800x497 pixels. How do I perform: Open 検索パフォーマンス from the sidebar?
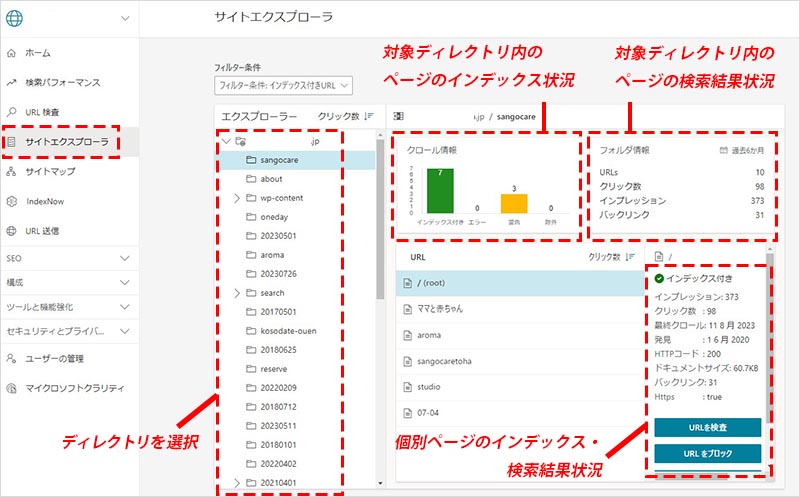63,82
